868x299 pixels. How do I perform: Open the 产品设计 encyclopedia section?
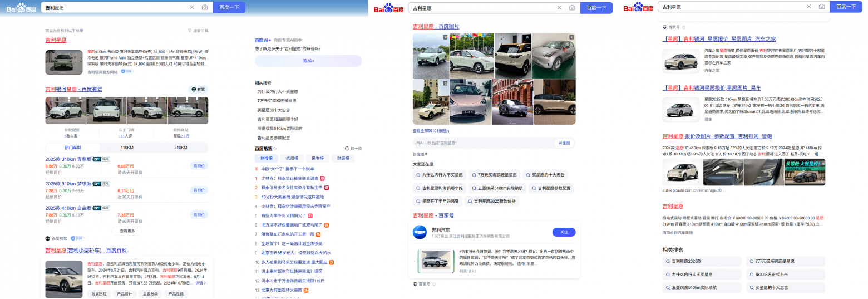click(x=125, y=293)
